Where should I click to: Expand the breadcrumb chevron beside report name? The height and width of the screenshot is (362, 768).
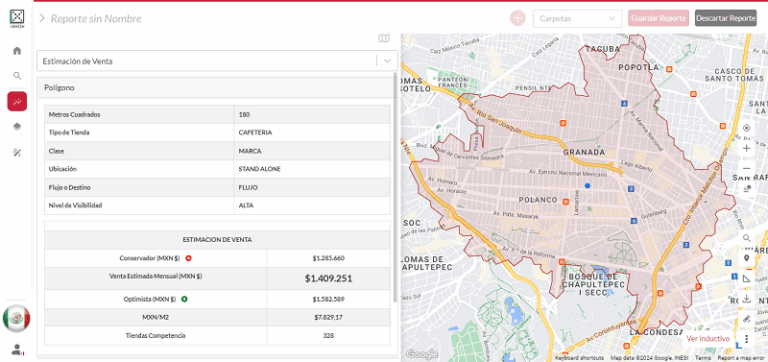pyautogui.click(x=42, y=19)
